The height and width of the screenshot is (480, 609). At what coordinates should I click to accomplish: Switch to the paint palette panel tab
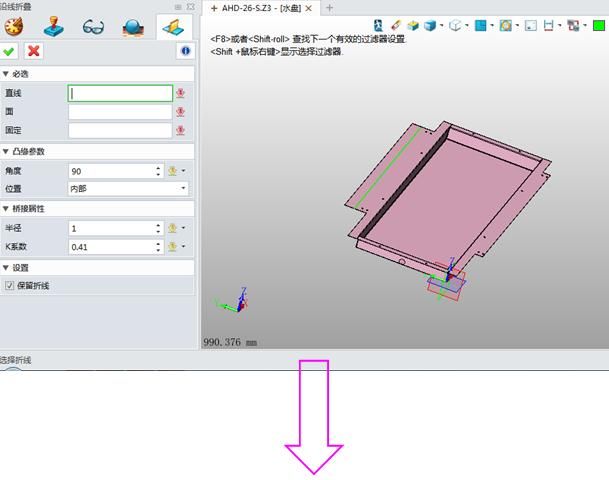coord(14,26)
